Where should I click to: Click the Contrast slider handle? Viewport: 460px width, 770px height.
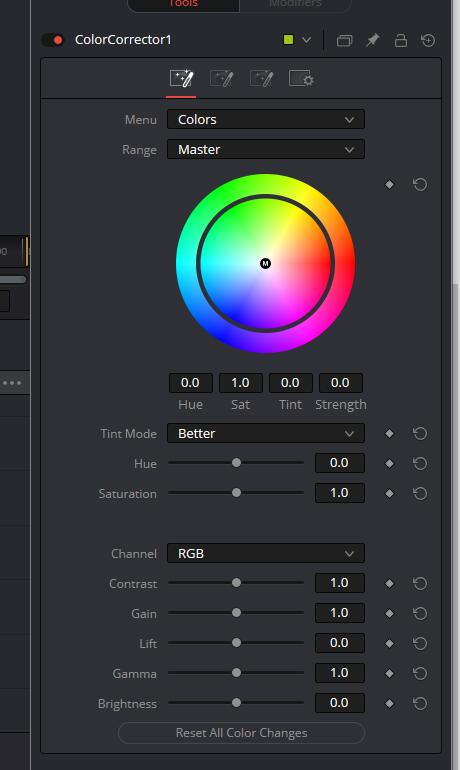click(x=236, y=582)
